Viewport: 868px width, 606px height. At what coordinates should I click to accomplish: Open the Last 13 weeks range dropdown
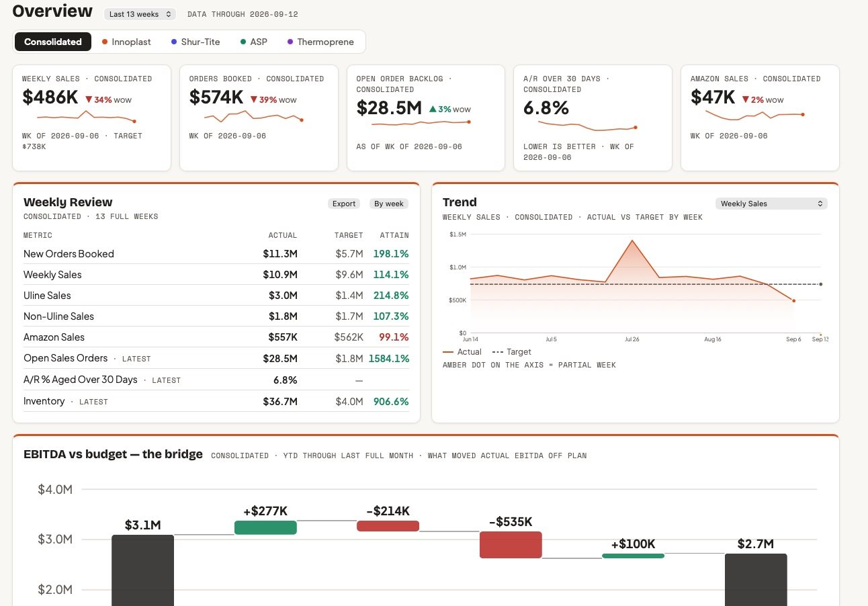[x=140, y=13]
